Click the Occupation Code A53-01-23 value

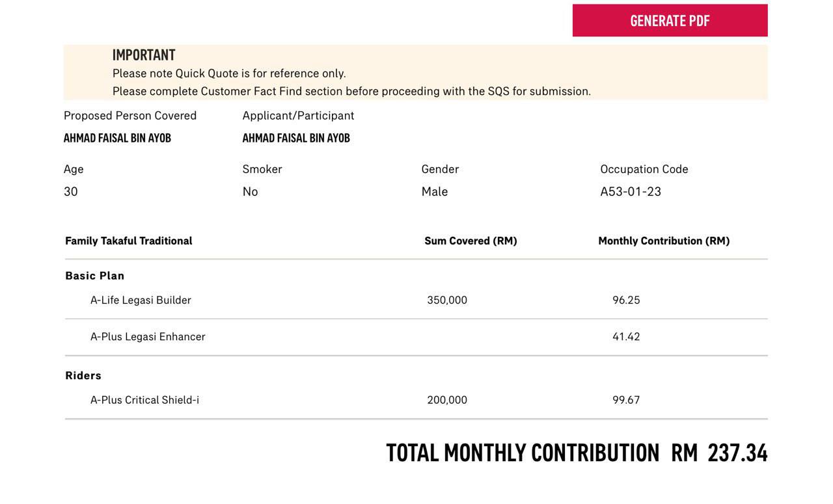631,192
